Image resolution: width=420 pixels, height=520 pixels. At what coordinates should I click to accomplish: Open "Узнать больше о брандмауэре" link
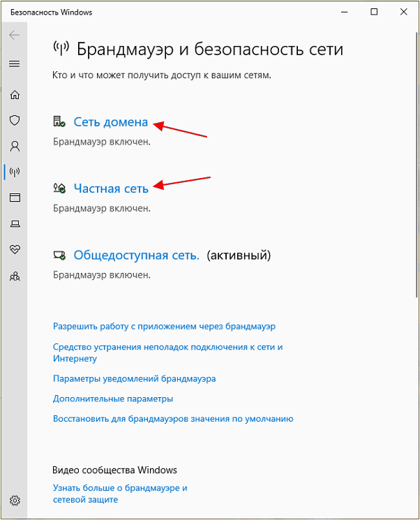click(x=120, y=493)
